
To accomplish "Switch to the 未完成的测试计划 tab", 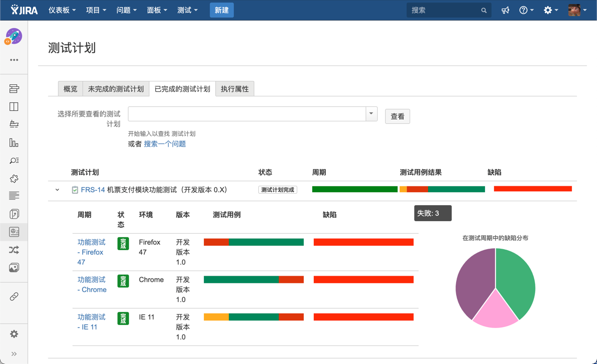I will click(x=116, y=89).
